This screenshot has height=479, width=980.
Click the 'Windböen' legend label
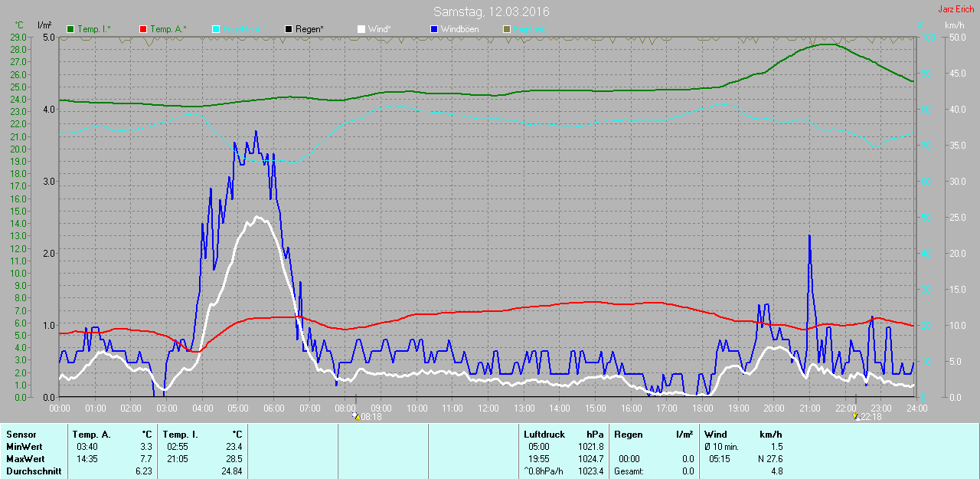[x=459, y=29]
